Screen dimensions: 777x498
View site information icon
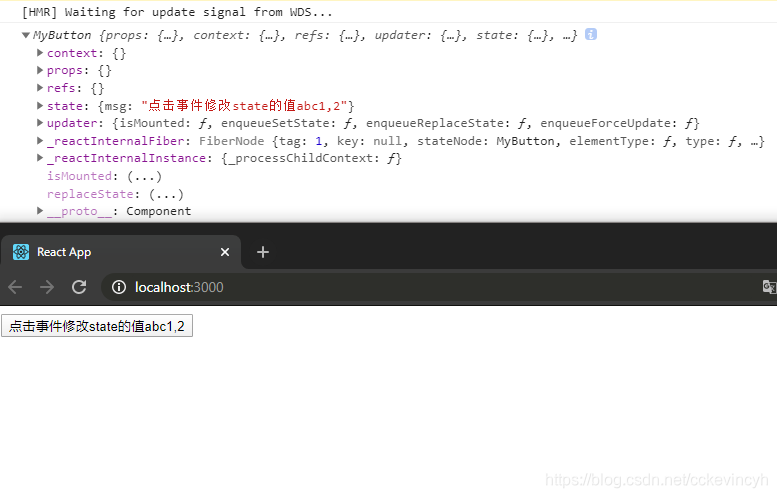[119, 287]
